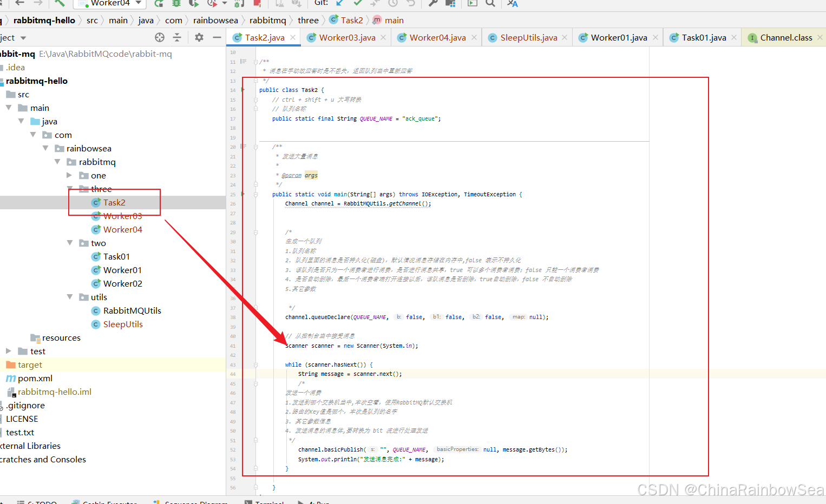Toggle fold marker at while loop line
Image resolution: width=826 pixels, height=504 pixels.
[x=255, y=365]
